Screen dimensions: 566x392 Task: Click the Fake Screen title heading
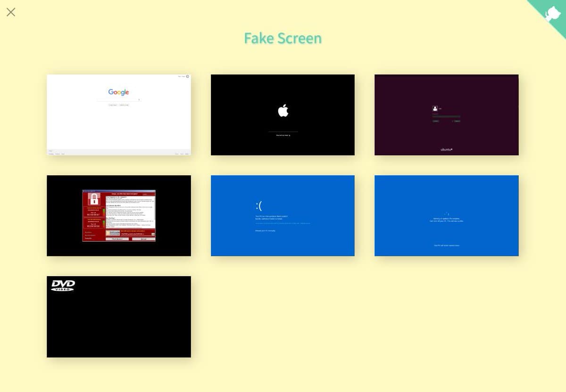coord(283,38)
